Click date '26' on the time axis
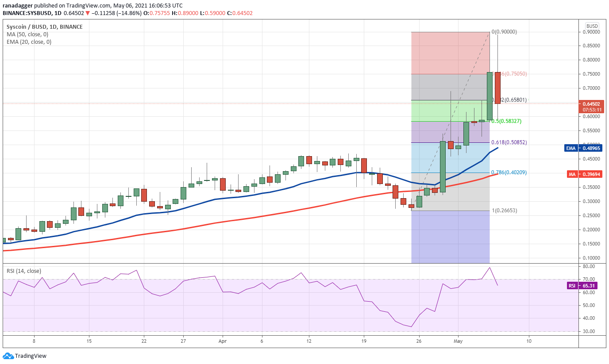Viewport: 609px width, 364px height. [x=419, y=341]
